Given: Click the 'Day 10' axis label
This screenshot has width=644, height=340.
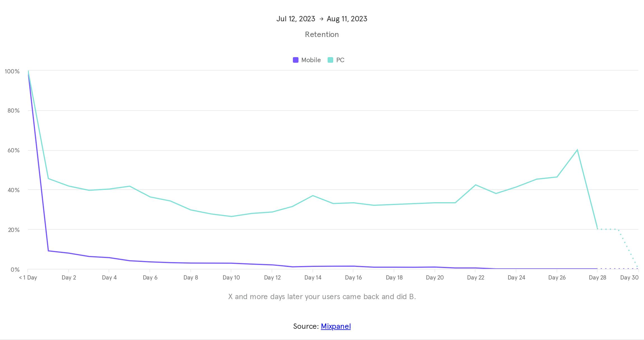Looking at the screenshot, I should coord(231,278).
